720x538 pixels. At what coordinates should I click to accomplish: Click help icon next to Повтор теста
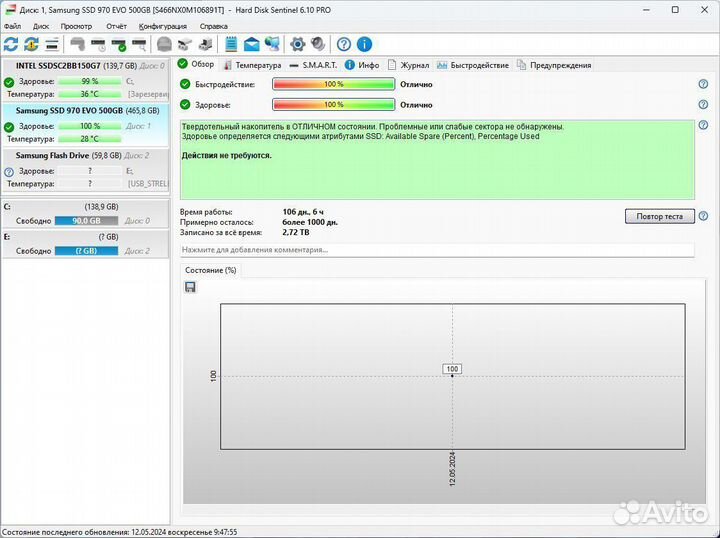point(703,216)
